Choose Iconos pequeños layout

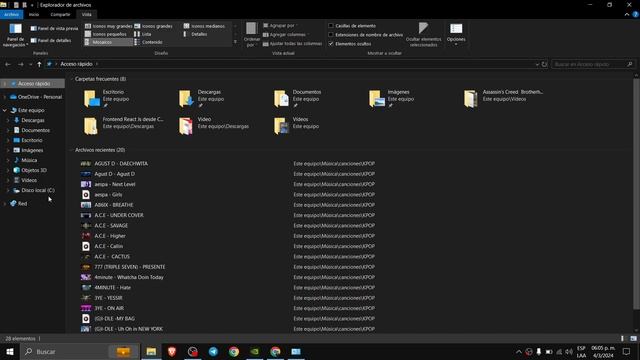point(106,34)
